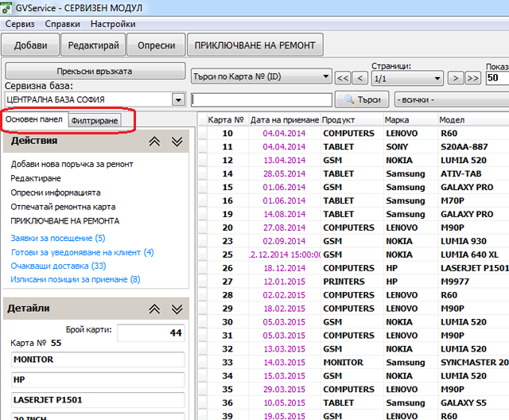The height and width of the screenshot is (420, 509).
Task: Sort by the Карта № column header
Action: tap(227, 120)
